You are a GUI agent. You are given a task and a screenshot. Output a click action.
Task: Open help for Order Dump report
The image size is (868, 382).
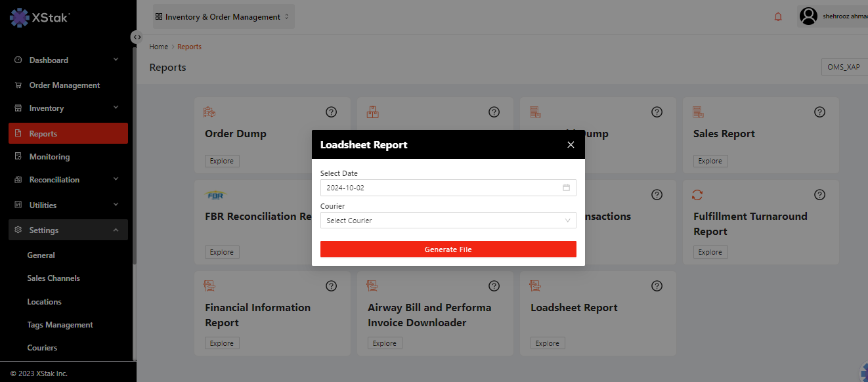332,112
